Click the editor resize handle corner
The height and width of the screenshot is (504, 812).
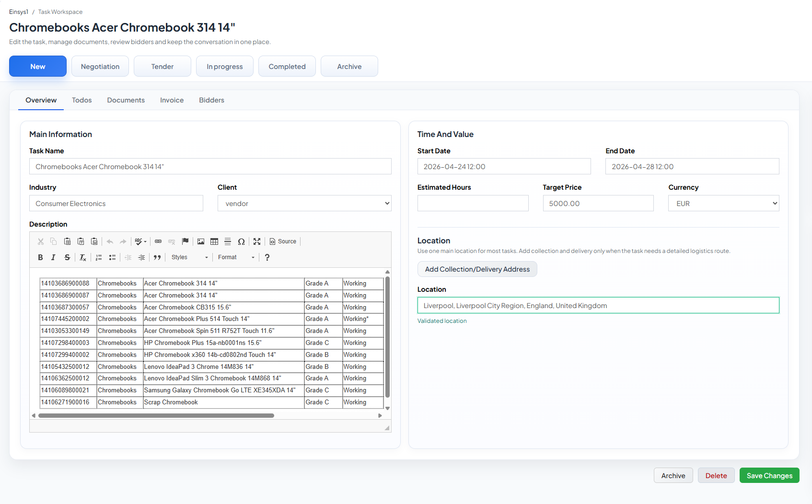[x=387, y=428]
